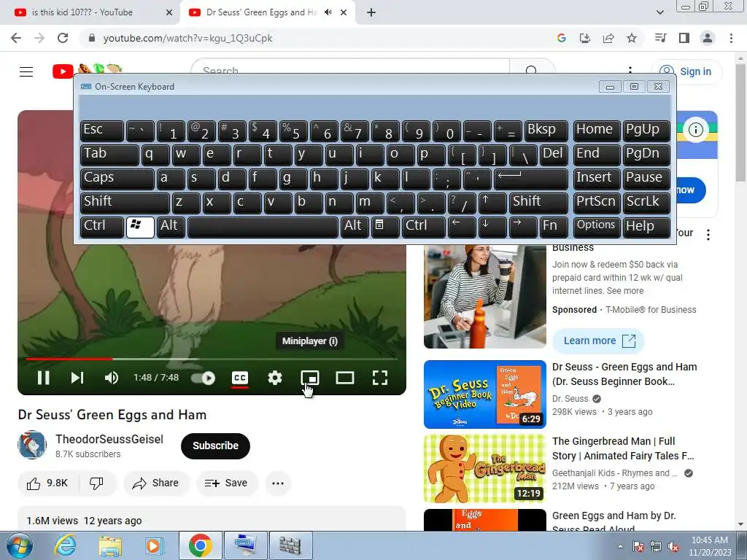This screenshot has width=747, height=560.
Task: Open muted volume tray icon
Action: (x=673, y=546)
